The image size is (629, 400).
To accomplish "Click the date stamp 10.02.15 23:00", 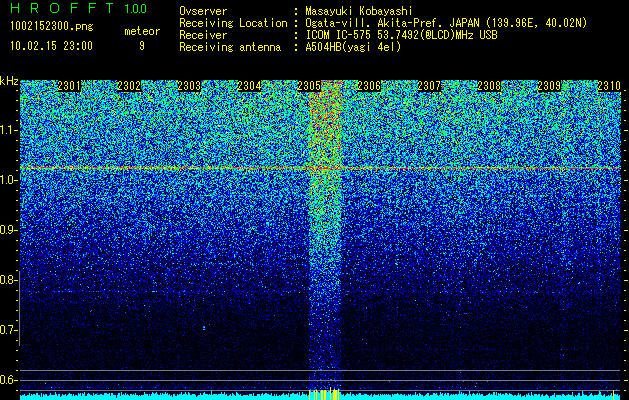I will 51,46.
